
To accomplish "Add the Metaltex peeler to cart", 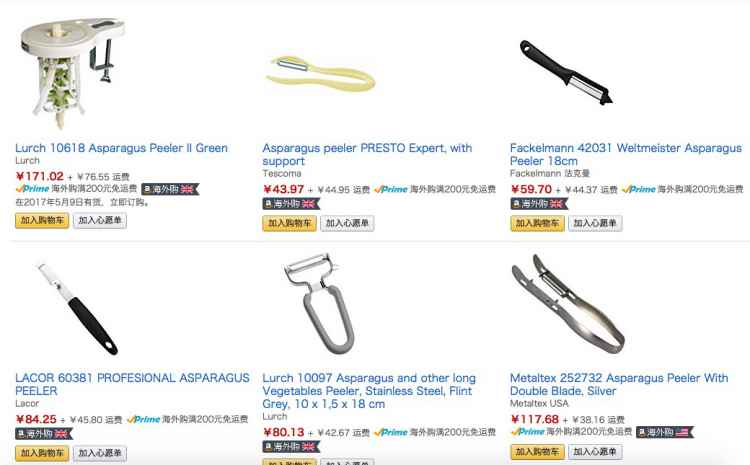I will pos(537,452).
